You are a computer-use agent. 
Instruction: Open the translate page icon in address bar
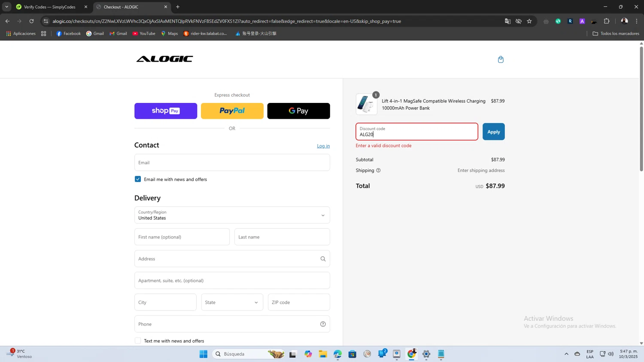507,21
